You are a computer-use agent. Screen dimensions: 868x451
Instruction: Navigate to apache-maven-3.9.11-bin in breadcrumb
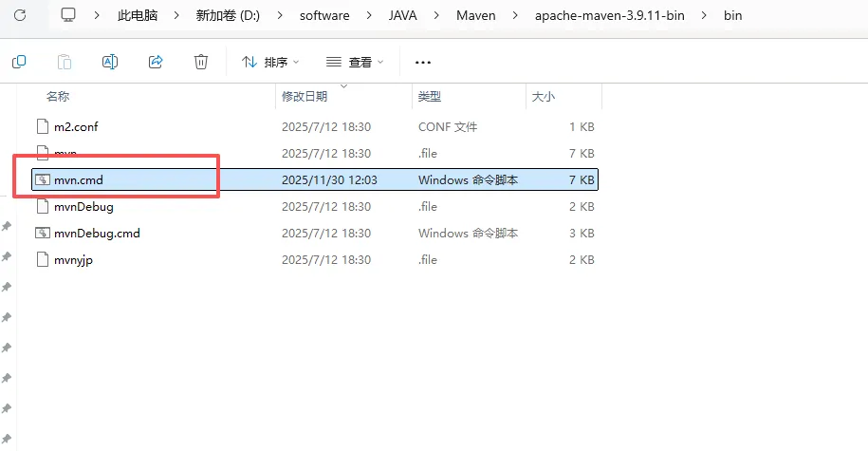click(x=609, y=15)
